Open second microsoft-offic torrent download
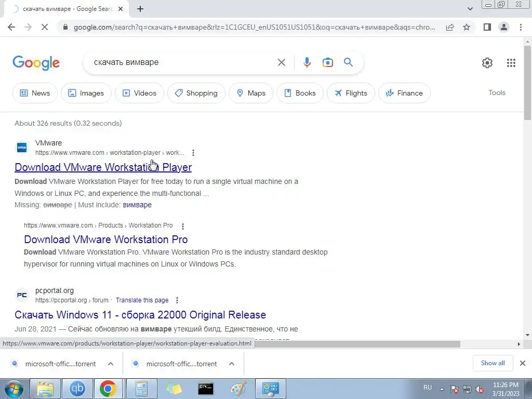Screen dimensions: 532x399 pos(176,364)
